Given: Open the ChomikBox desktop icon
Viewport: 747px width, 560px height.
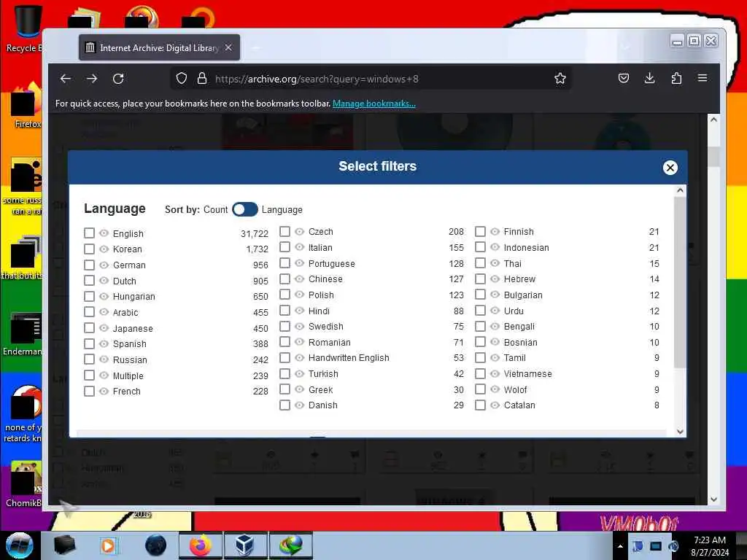Looking at the screenshot, I should pos(24,483).
